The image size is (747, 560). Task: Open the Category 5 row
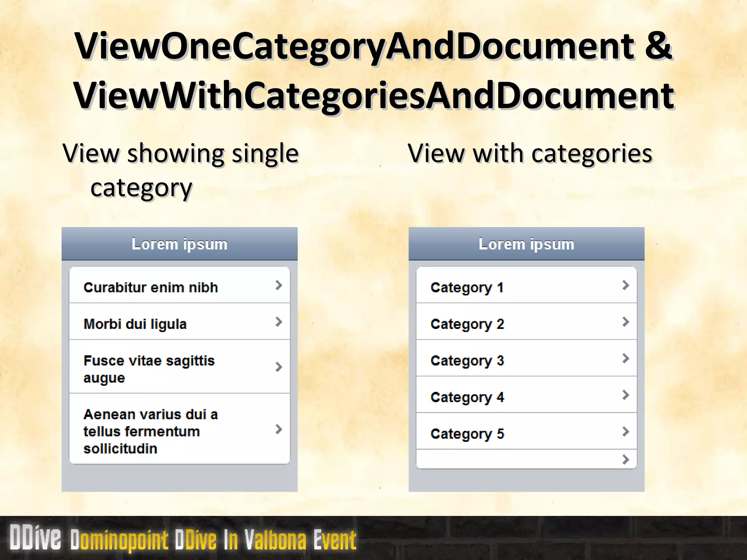526,431
